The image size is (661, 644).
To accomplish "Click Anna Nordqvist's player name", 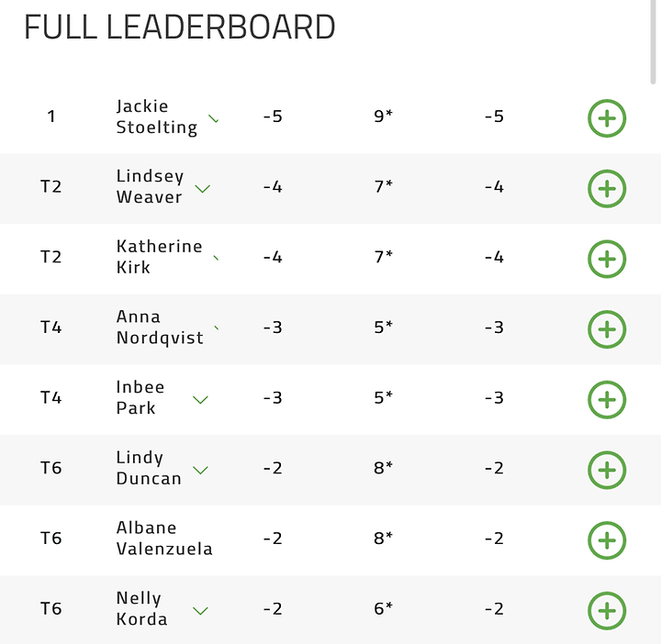I will point(160,328).
